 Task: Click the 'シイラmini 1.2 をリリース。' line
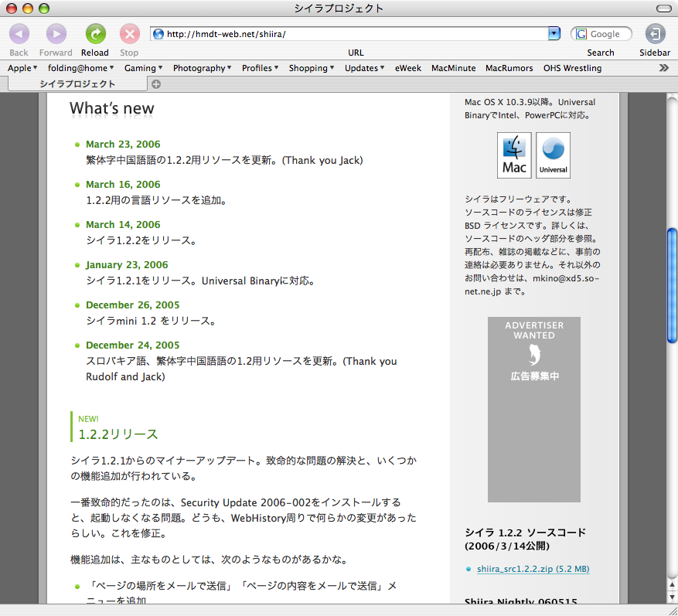point(152,321)
